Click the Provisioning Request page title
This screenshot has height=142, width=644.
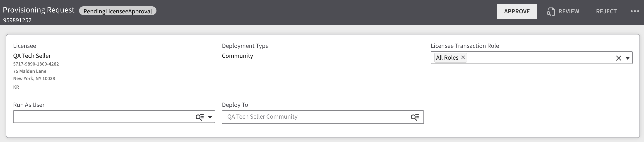(38, 10)
